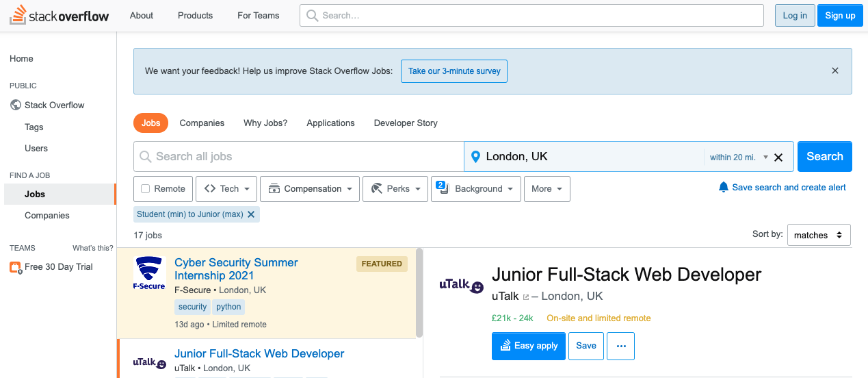Click the large uTalk logo in job detail
The image size is (868, 378).
point(461,284)
